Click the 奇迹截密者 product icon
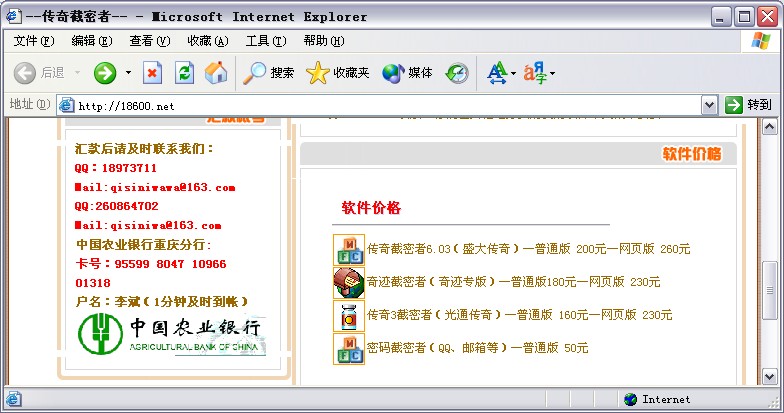Viewport: 784px width, 413px height. [x=349, y=282]
